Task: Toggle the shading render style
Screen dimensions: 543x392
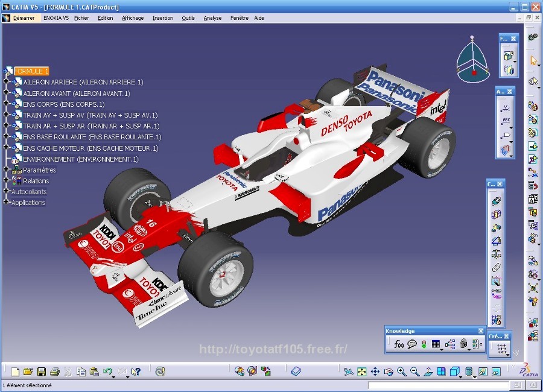Action: click(x=468, y=371)
